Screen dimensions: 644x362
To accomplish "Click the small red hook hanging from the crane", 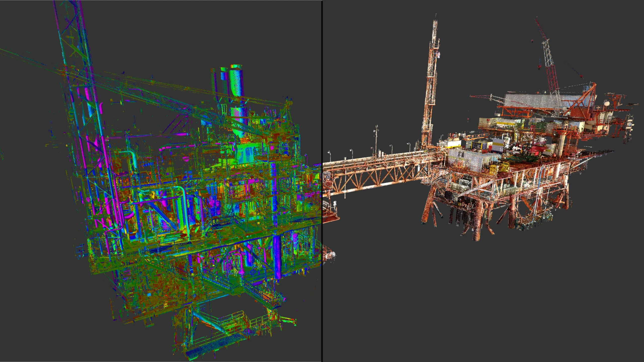I will click(539, 66).
